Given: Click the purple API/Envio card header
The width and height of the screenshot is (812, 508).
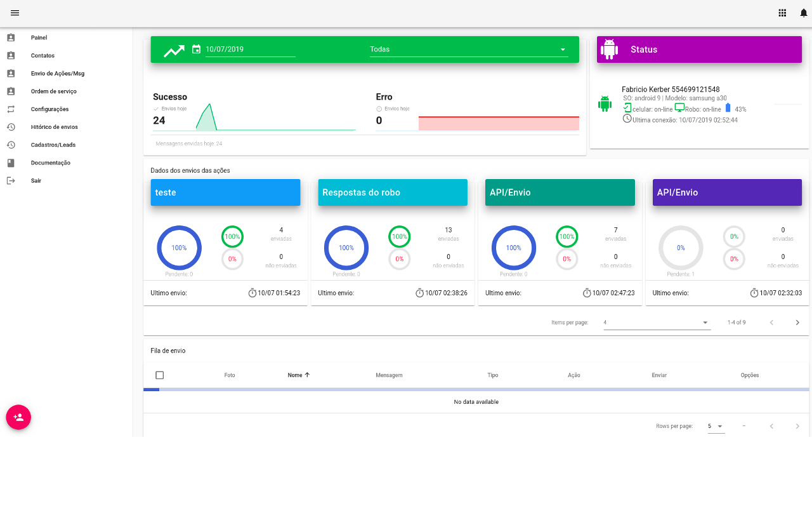Looking at the screenshot, I should (x=728, y=192).
